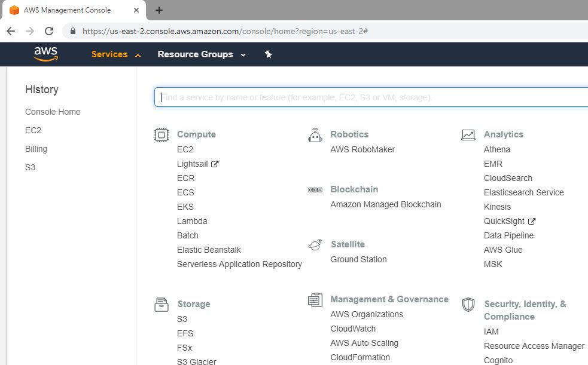Open the Lambda service
Screen dimensions: 588x365
coord(192,221)
